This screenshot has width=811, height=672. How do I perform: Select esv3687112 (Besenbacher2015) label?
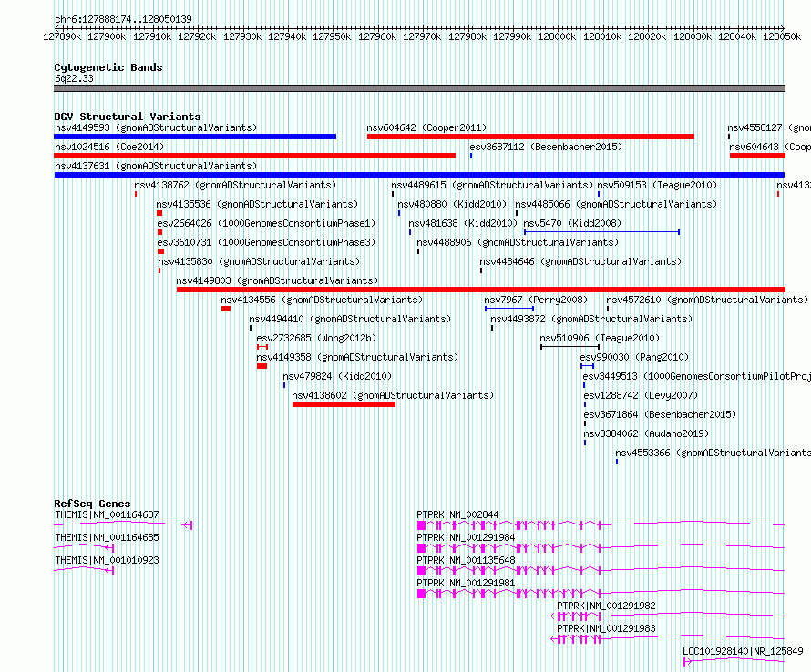click(546, 147)
